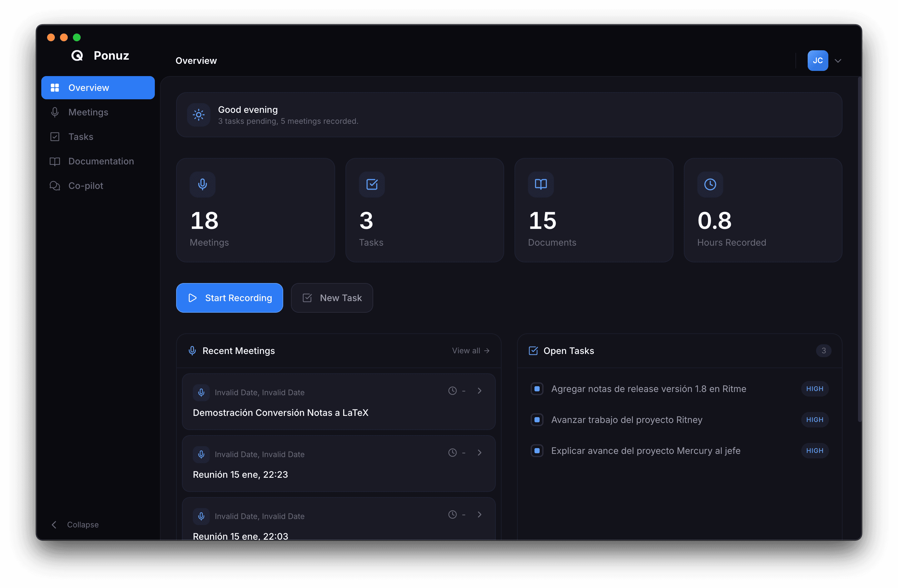Check off the Ritme release notes task
This screenshot has height=588, width=898.
coord(537,388)
